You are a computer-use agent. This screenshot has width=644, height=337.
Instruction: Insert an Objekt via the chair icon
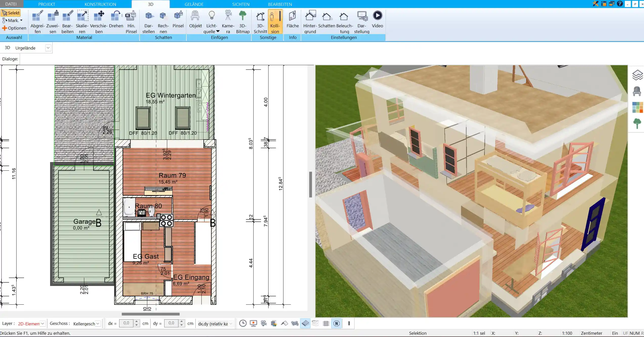point(195,19)
